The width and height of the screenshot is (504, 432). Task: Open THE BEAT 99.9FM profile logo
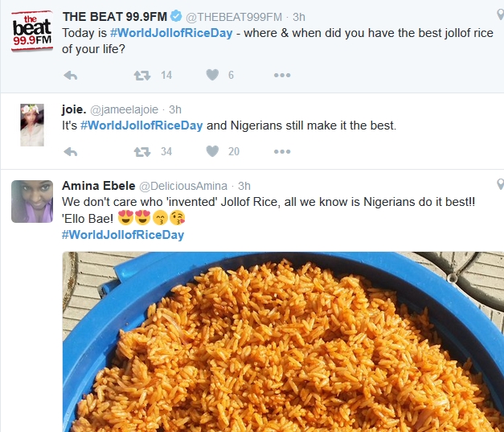click(31, 31)
